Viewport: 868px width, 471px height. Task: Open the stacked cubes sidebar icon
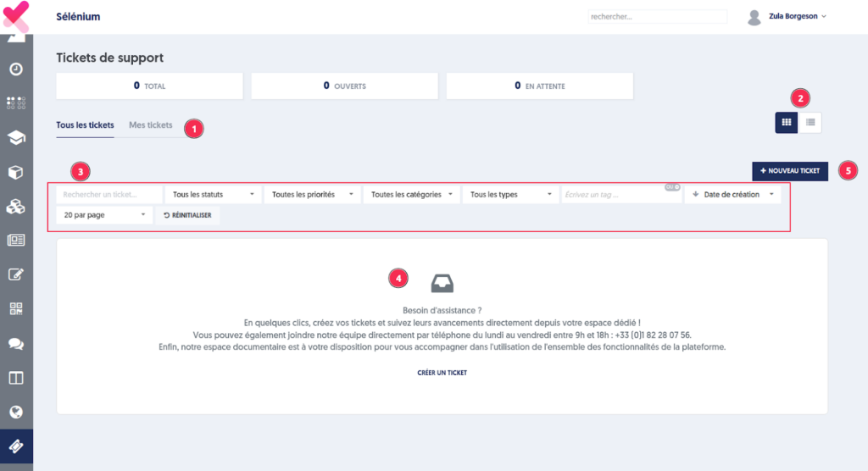click(16, 206)
